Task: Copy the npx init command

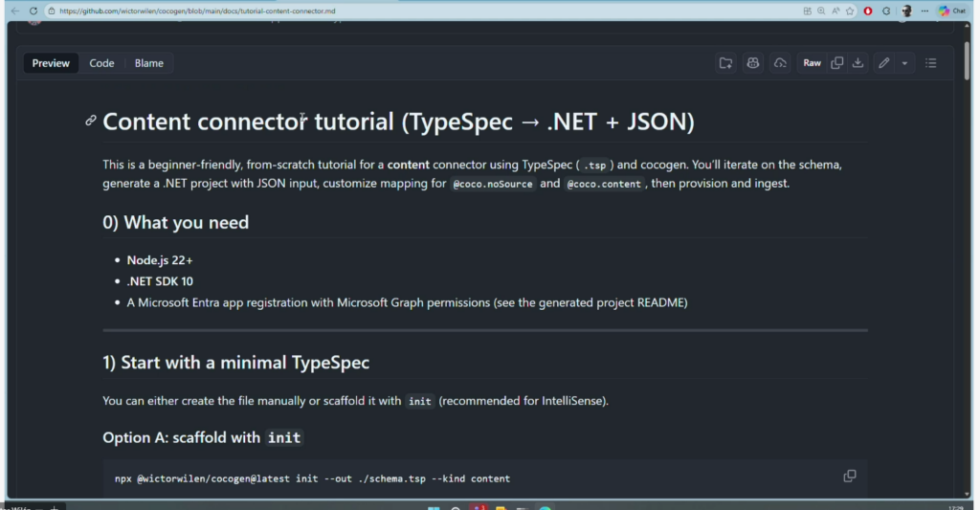Action: 849,477
